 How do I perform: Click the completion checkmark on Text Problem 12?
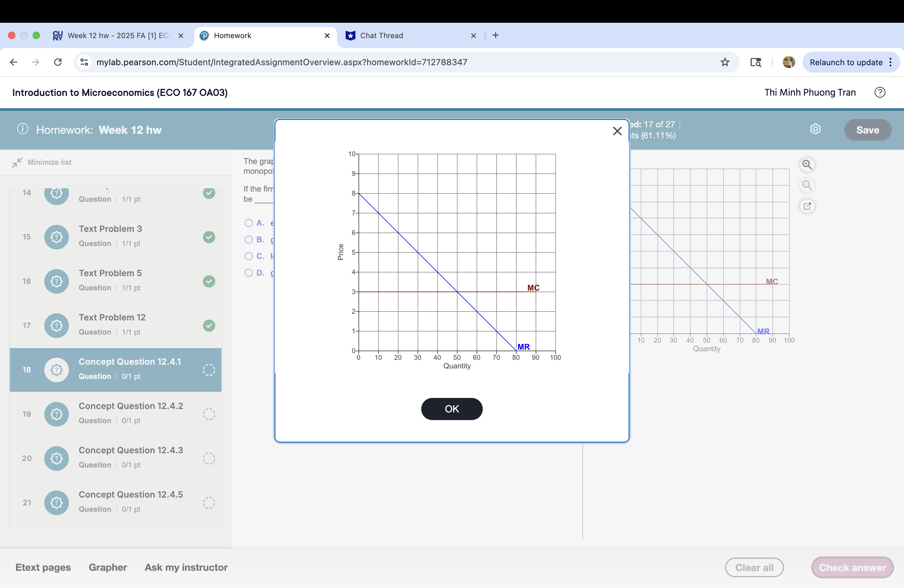point(209,326)
